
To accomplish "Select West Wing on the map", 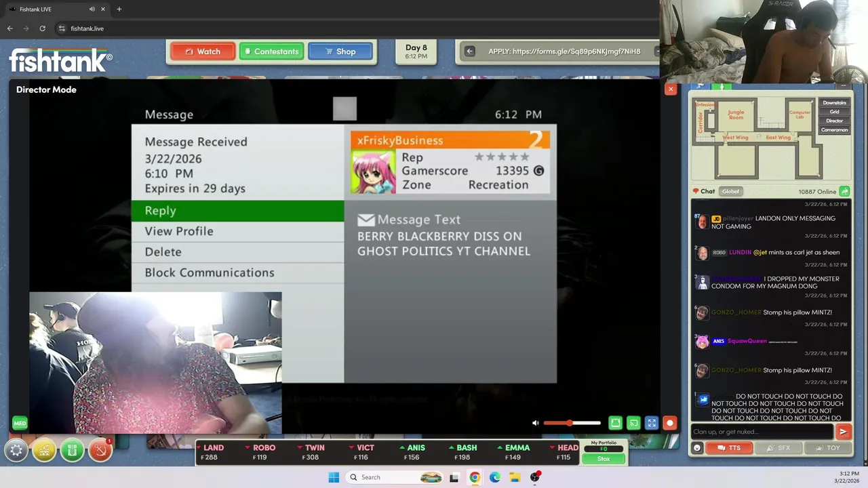I will tap(735, 138).
